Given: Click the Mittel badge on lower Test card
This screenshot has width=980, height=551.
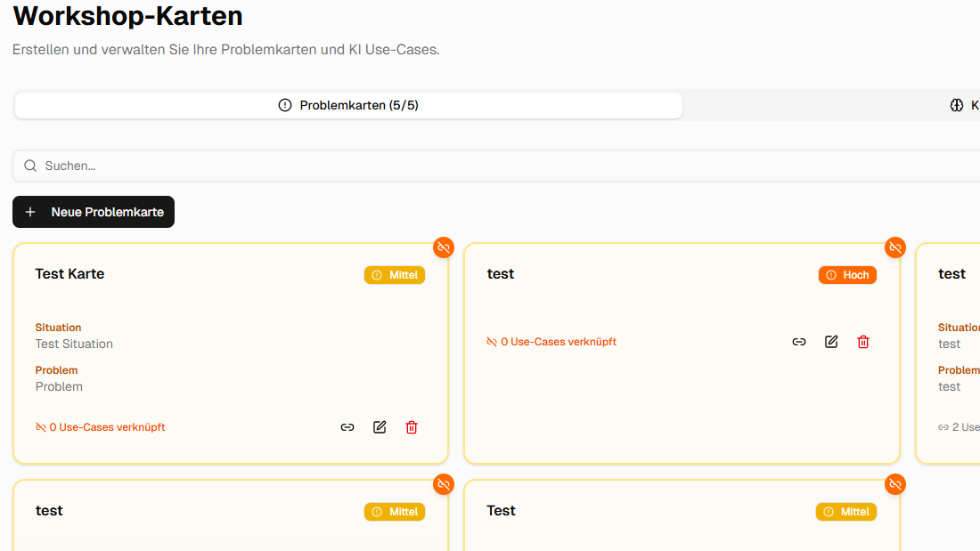Looking at the screenshot, I should click(x=846, y=512).
